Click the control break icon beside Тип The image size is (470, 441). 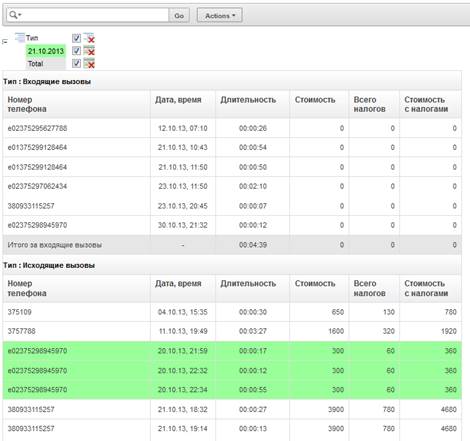(20, 38)
